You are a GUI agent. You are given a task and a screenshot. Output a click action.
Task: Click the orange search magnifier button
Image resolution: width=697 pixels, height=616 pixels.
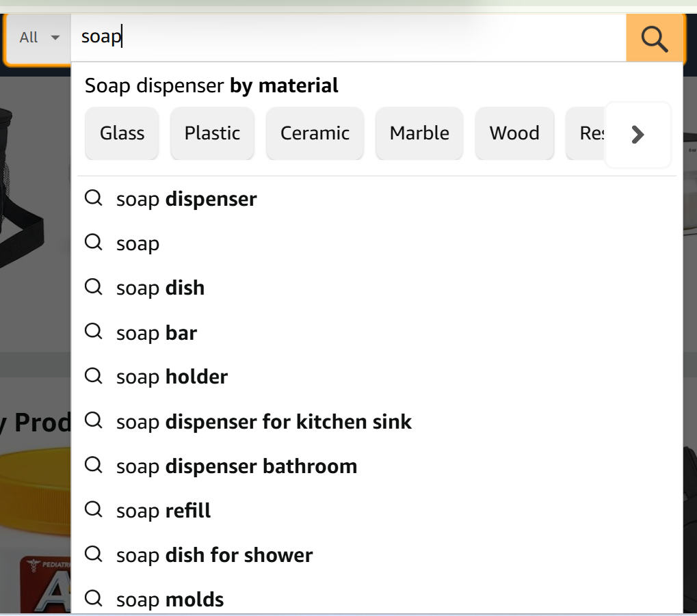[655, 39]
